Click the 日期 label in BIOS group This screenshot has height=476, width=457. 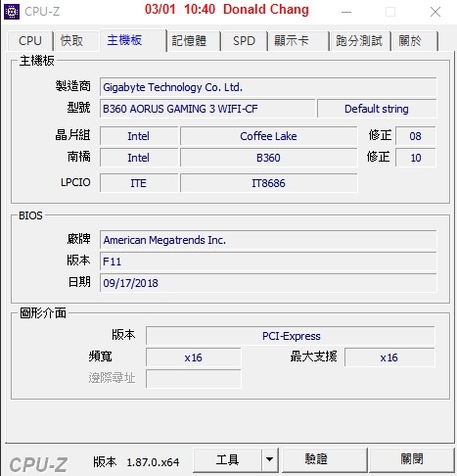79,282
